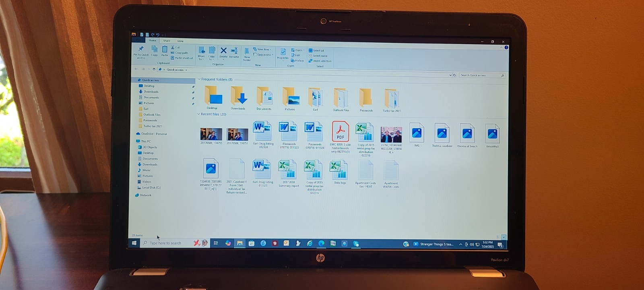Open the recent locations dropdown arrow
Screen dimensions: 644x290
click(149, 69)
